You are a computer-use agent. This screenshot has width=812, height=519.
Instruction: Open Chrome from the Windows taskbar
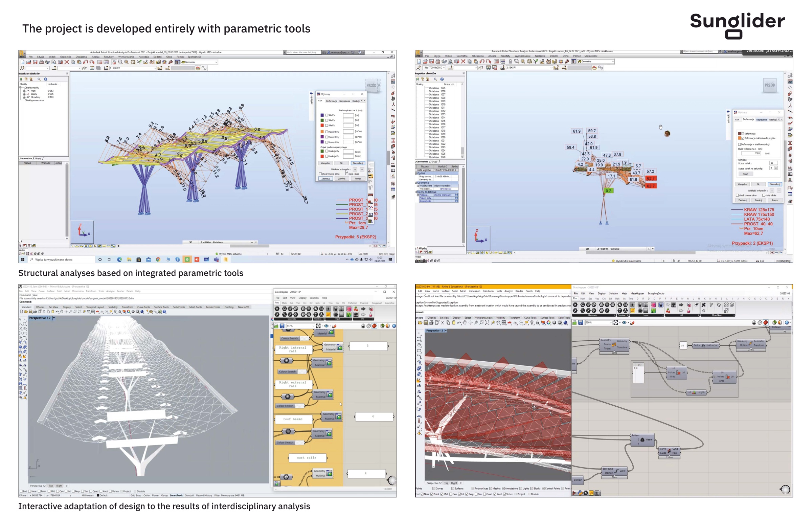tap(158, 260)
